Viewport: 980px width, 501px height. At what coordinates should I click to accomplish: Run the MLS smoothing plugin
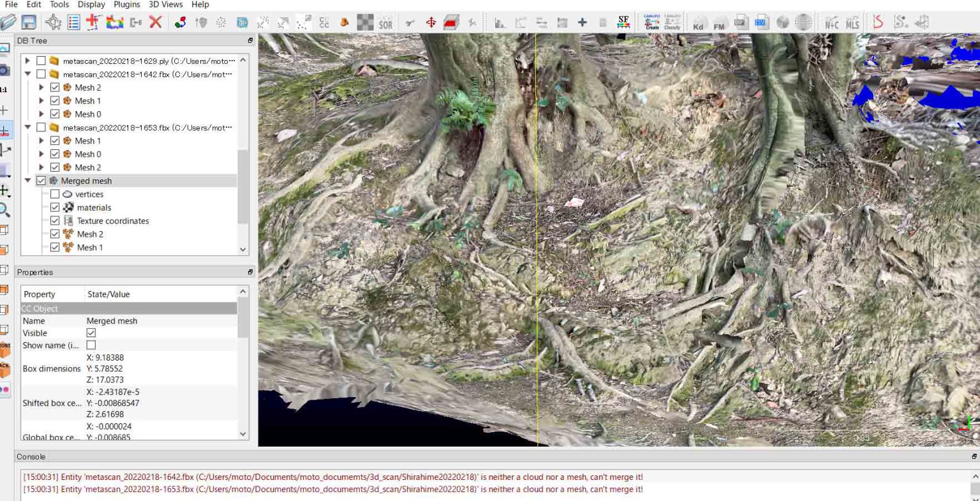click(854, 22)
